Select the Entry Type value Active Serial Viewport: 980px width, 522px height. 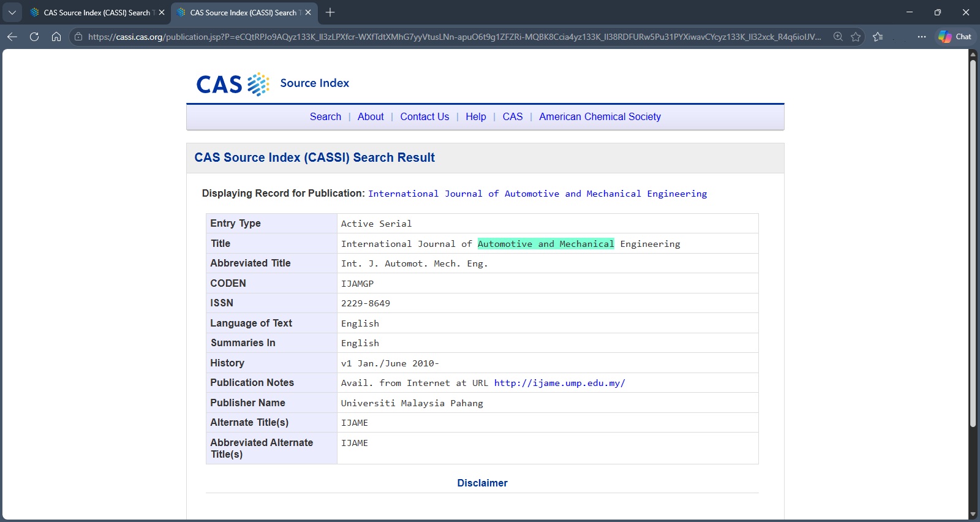pyautogui.click(x=377, y=224)
